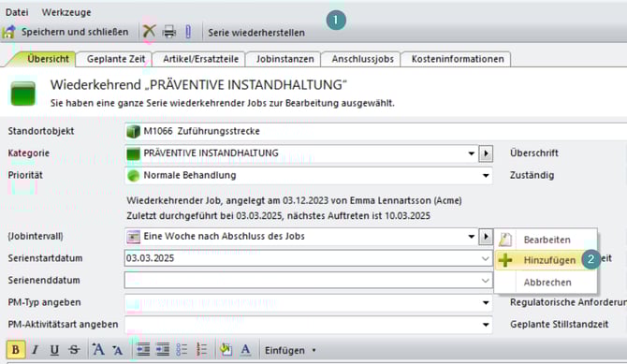Click the Geplante Stillstandzeit label

[x=559, y=325]
